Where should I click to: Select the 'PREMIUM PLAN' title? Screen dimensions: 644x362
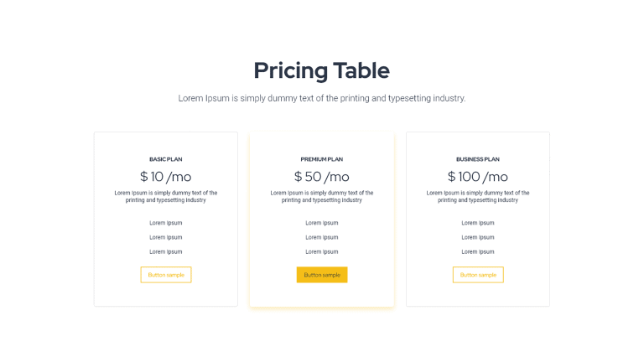coord(322,159)
